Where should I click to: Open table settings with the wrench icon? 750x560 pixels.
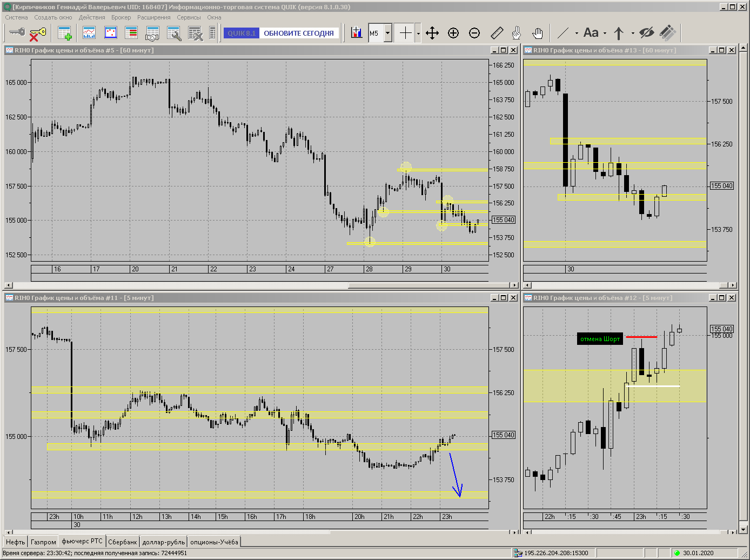174,34
